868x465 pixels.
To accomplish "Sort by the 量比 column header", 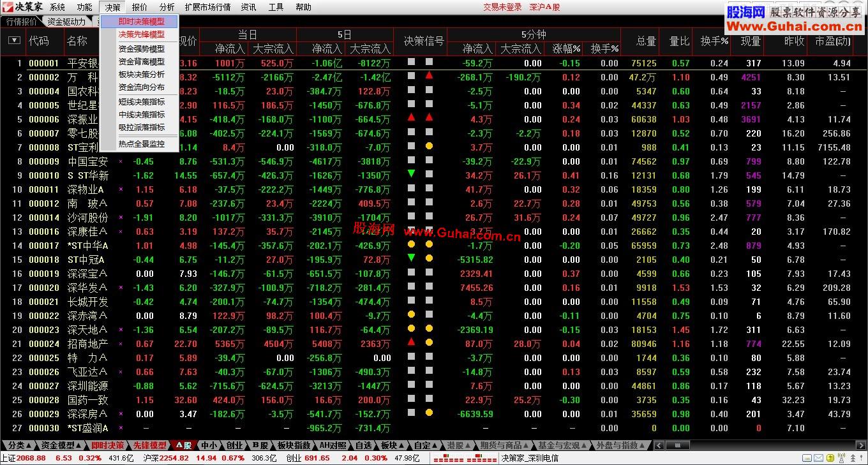I will pyautogui.click(x=679, y=41).
